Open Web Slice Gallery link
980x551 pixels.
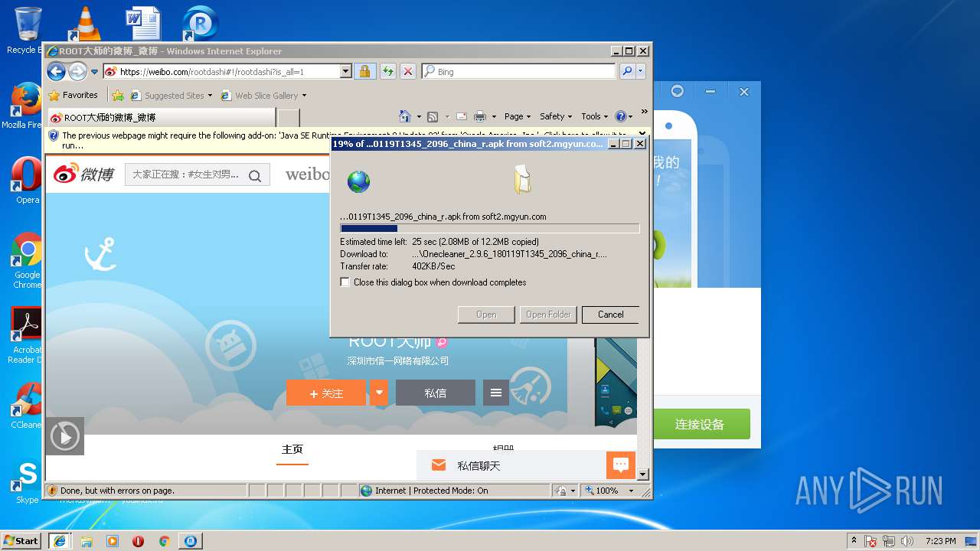click(x=263, y=96)
